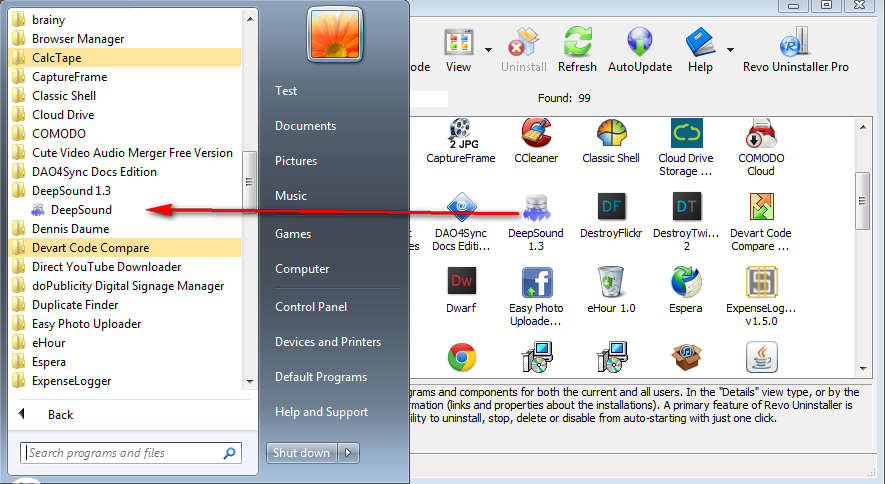
Task: Select Devart Code Compare icon
Action: coord(761,207)
